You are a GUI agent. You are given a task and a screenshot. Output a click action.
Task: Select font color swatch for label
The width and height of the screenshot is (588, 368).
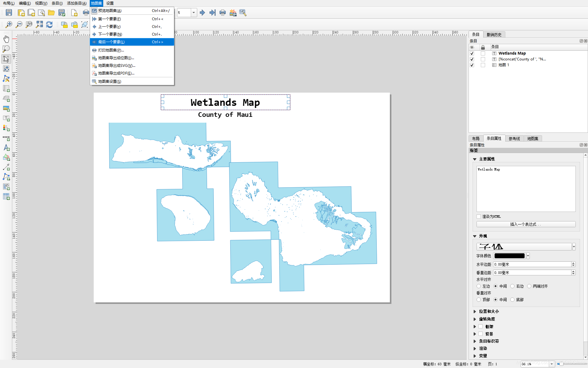pos(508,256)
